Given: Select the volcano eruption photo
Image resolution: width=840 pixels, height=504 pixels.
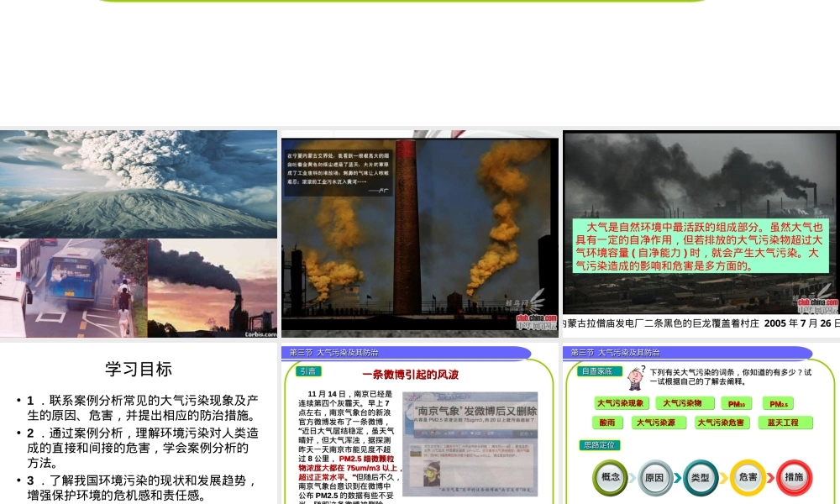Looking at the screenshot, I should click(x=139, y=184).
